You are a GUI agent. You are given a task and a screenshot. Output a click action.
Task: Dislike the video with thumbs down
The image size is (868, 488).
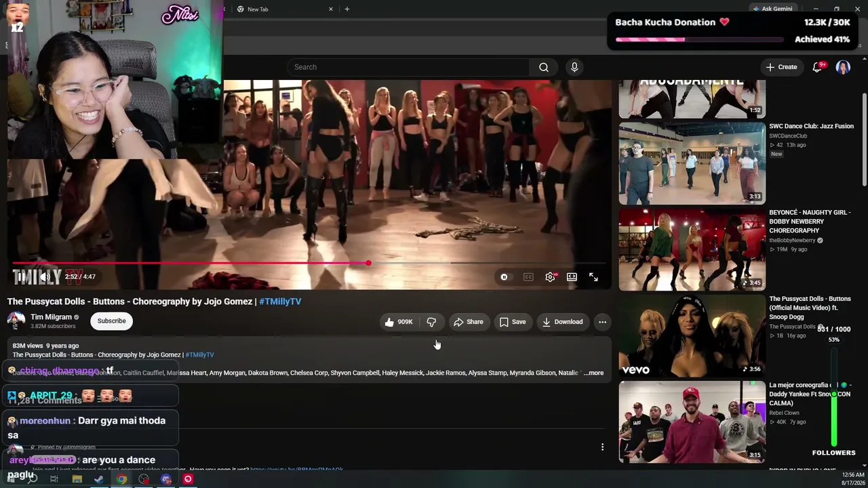point(431,322)
